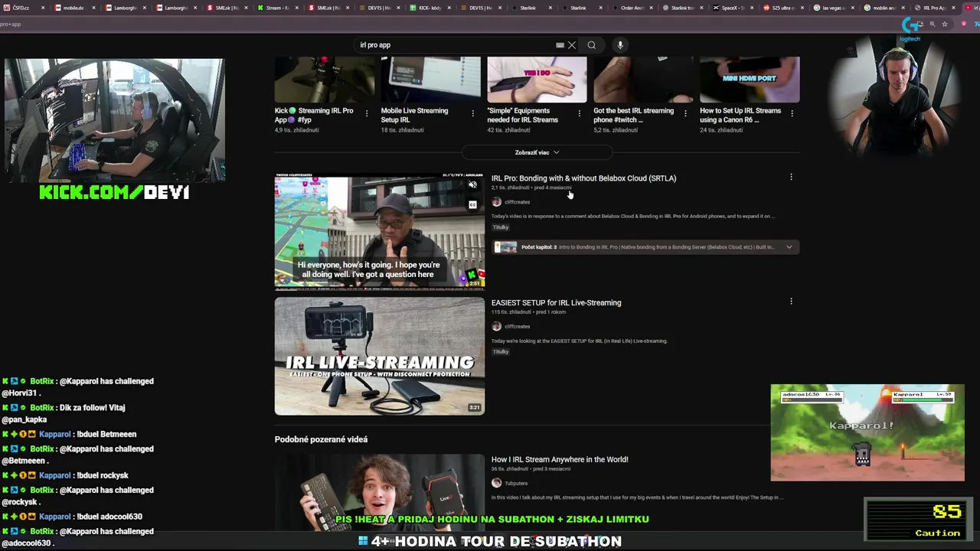Switch to the 'las vegas' Google tab

(834, 8)
